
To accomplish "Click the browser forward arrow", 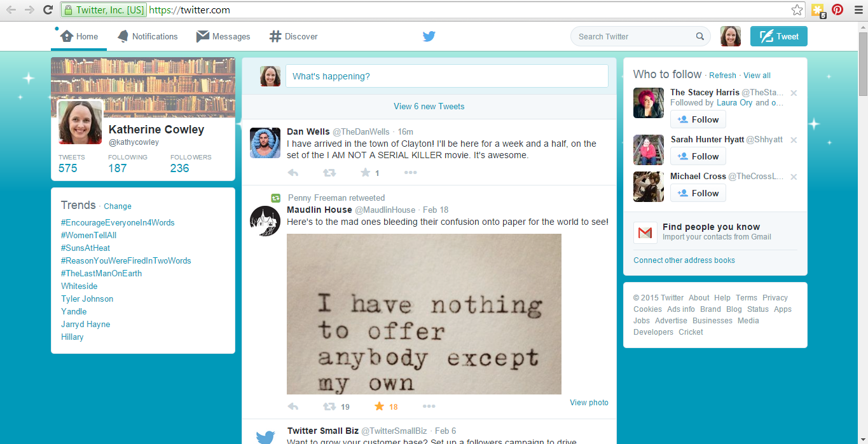I will 29,10.
